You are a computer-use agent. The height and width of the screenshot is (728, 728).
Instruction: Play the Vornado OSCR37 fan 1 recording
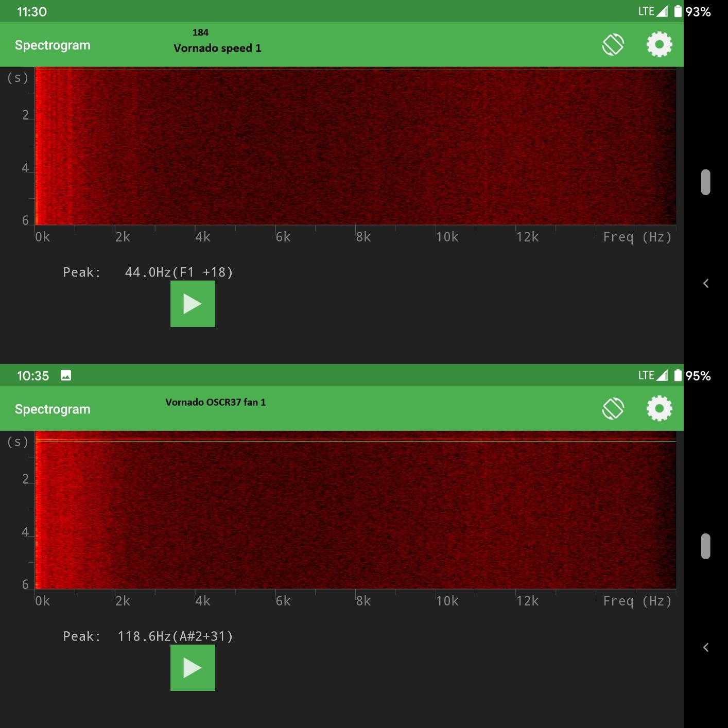(193, 668)
